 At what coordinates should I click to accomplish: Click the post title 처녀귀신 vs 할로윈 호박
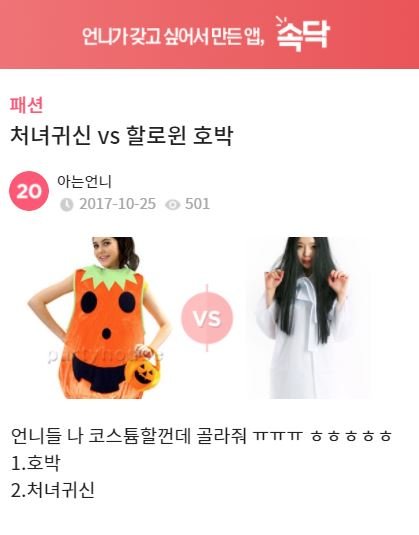pos(121,135)
